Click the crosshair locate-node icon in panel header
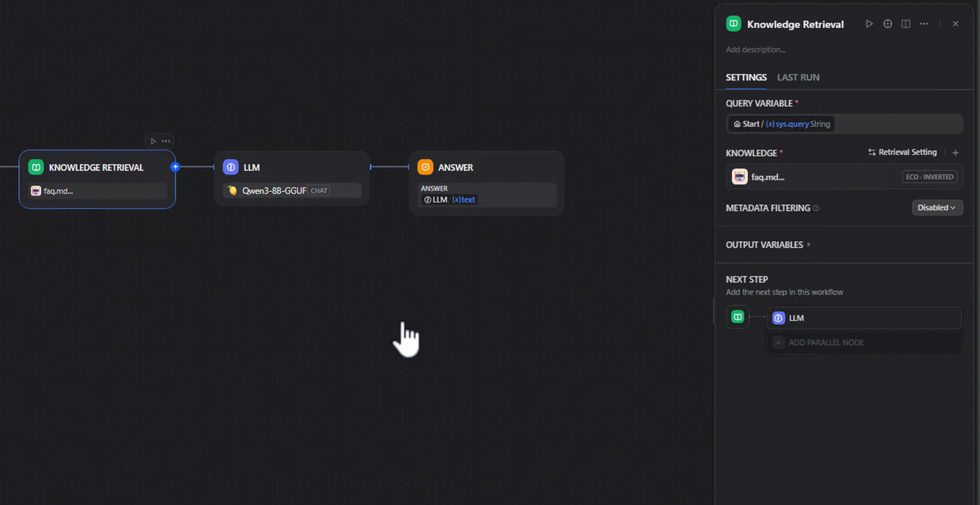The image size is (980, 505). 888,24
